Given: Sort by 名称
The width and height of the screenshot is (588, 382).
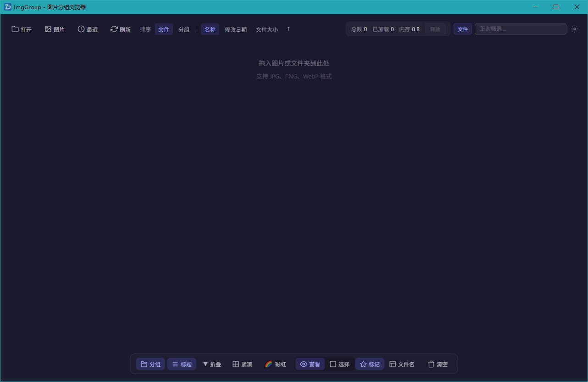Looking at the screenshot, I should [210, 29].
